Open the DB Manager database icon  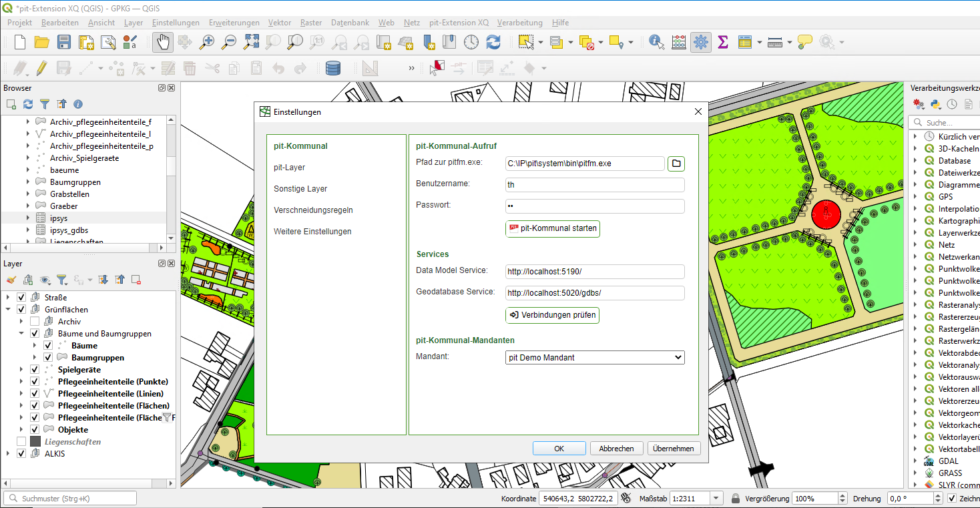click(x=332, y=67)
